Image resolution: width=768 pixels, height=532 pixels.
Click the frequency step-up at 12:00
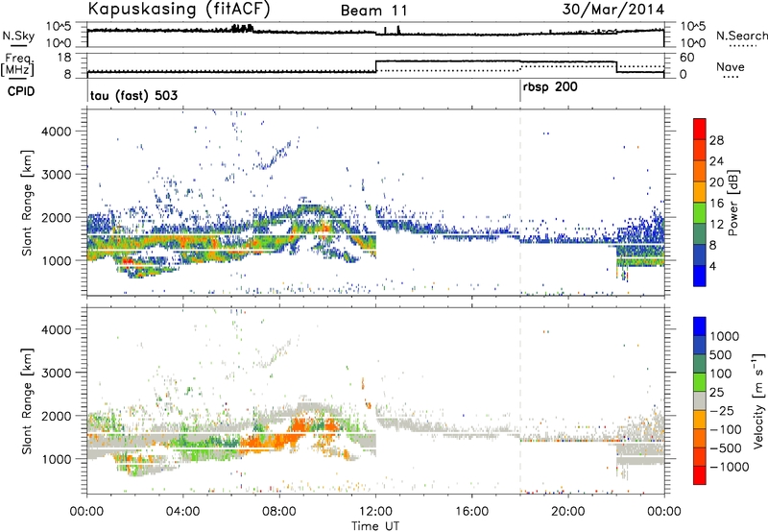[x=375, y=66]
